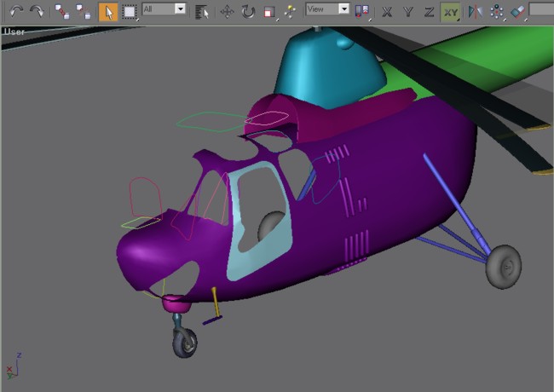Image resolution: width=554 pixels, height=392 pixels.
Task: Click the Mirror Selected Objects icon
Action: pyautogui.click(x=475, y=11)
